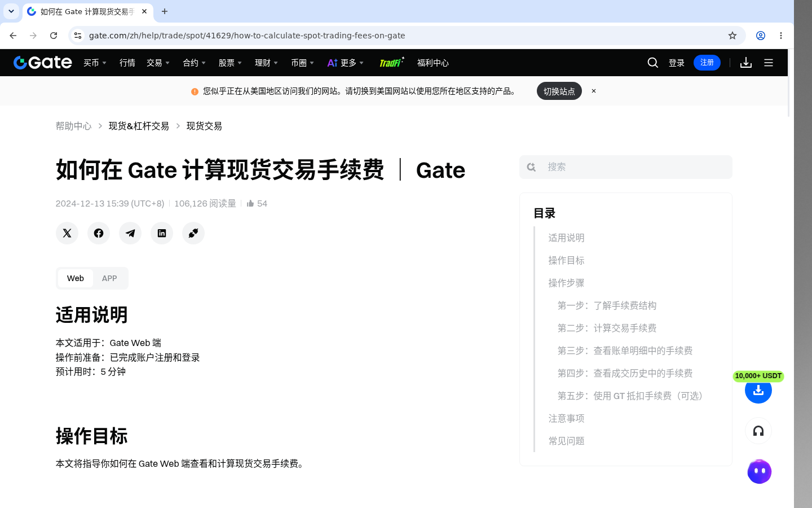The height and width of the screenshot is (508, 812).
Task: Copy article link icon
Action: click(193, 233)
